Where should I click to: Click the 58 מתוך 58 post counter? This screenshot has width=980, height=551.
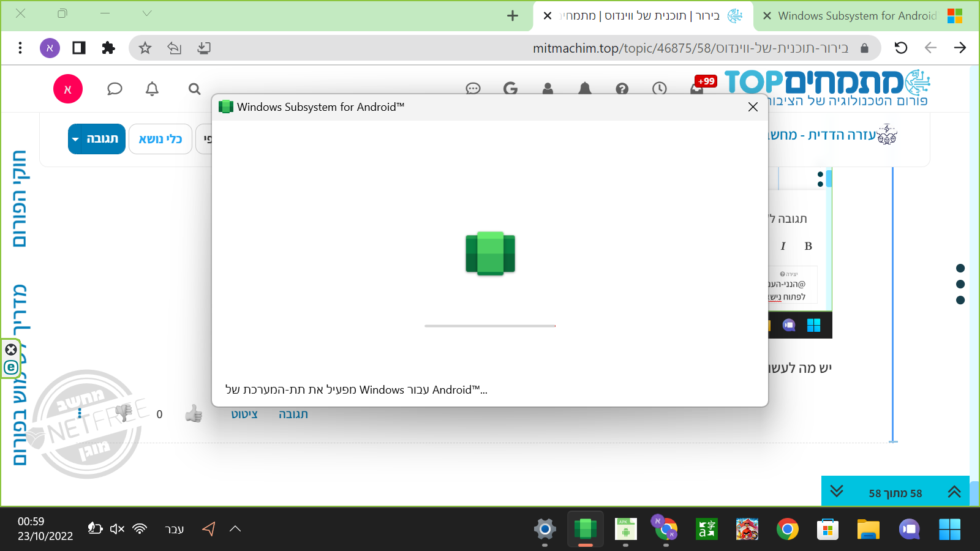click(895, 493)
